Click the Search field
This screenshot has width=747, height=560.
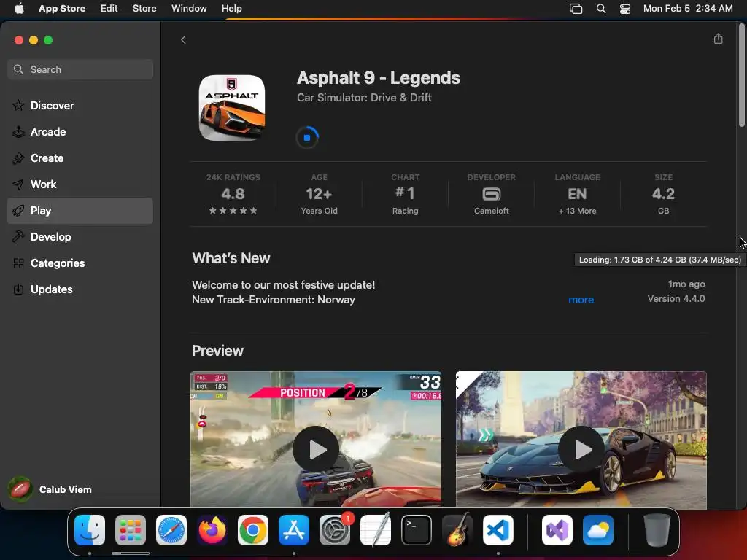coord(80,69)
